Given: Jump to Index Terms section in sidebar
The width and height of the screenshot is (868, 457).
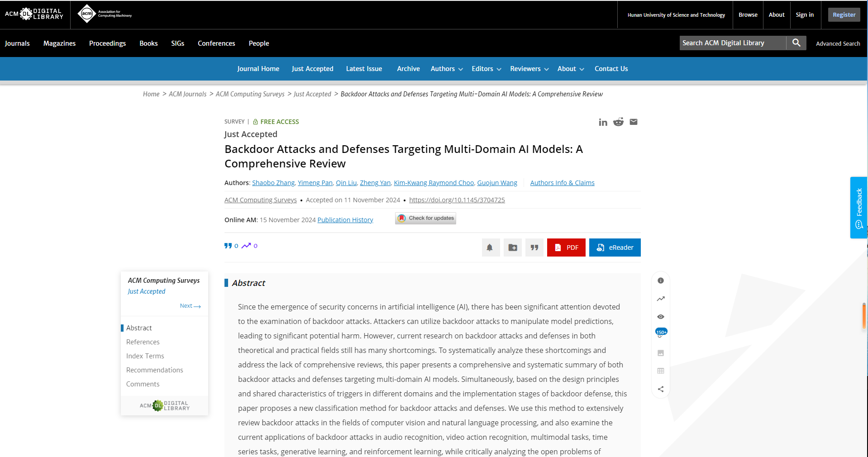Looking at the screenshot, I should 145,356.
